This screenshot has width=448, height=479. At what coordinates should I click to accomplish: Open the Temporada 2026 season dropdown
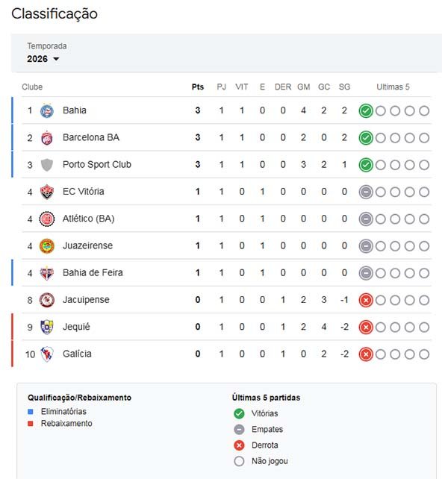coord(43,59)
